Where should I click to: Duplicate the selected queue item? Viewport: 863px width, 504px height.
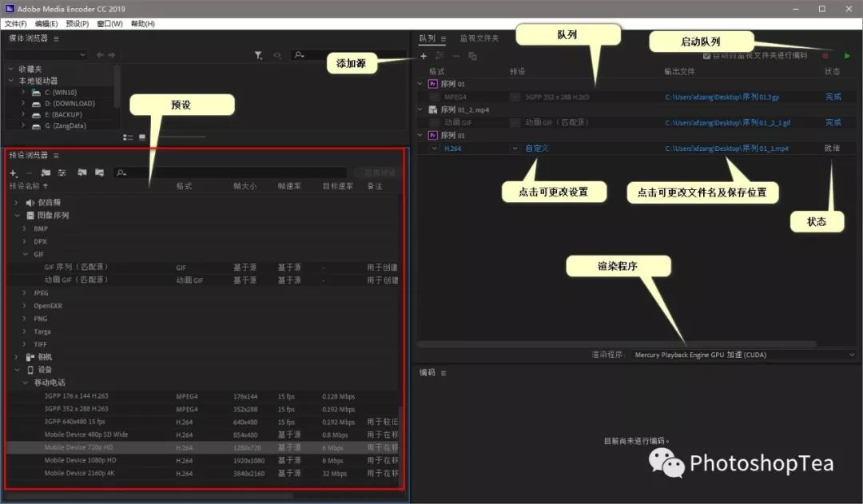(472, 56)
